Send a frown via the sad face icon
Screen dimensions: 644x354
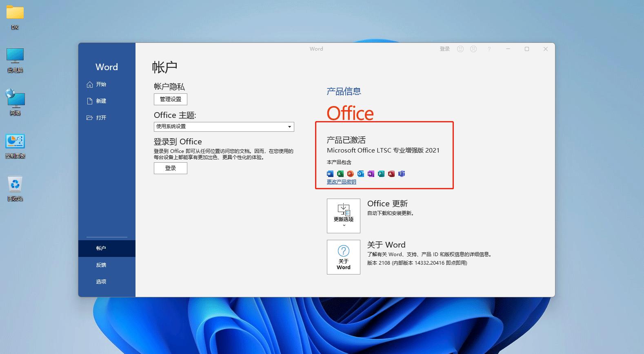pyautogui.click(x=473, y=49)
